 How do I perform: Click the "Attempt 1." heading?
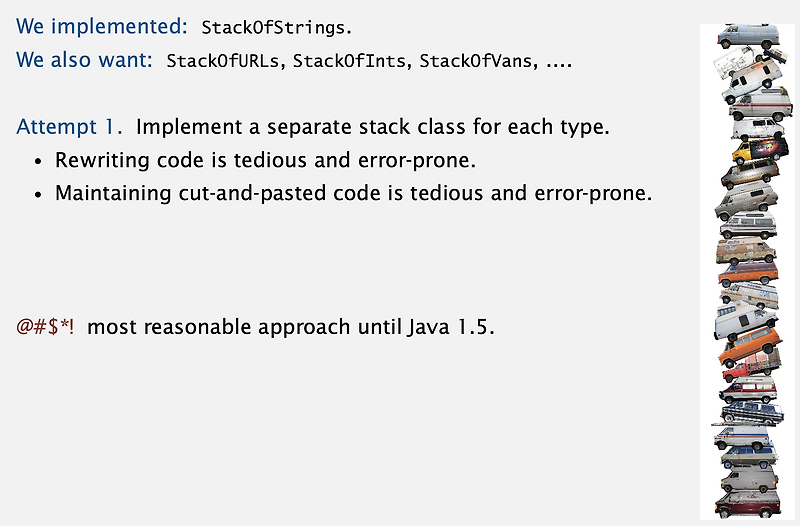69,128
